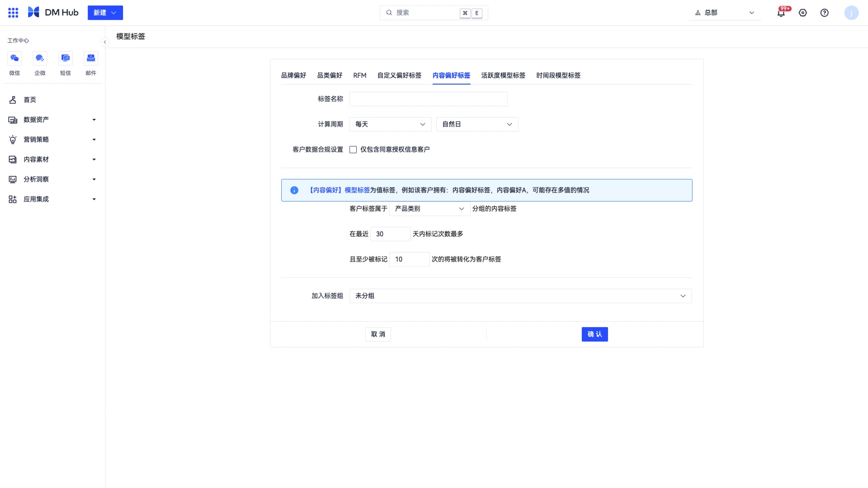Open the 每天 calculation period dropdown

tap(391, 124)
